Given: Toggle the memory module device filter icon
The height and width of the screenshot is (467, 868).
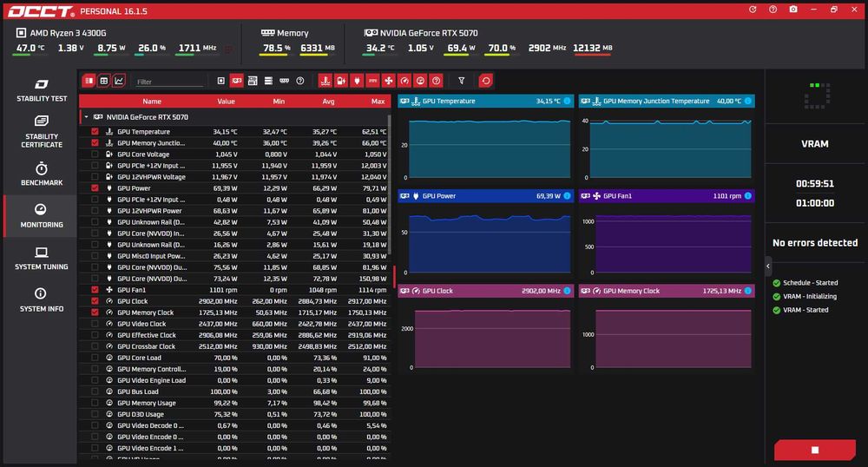Looking at the screenshot, I should point(284,81).
